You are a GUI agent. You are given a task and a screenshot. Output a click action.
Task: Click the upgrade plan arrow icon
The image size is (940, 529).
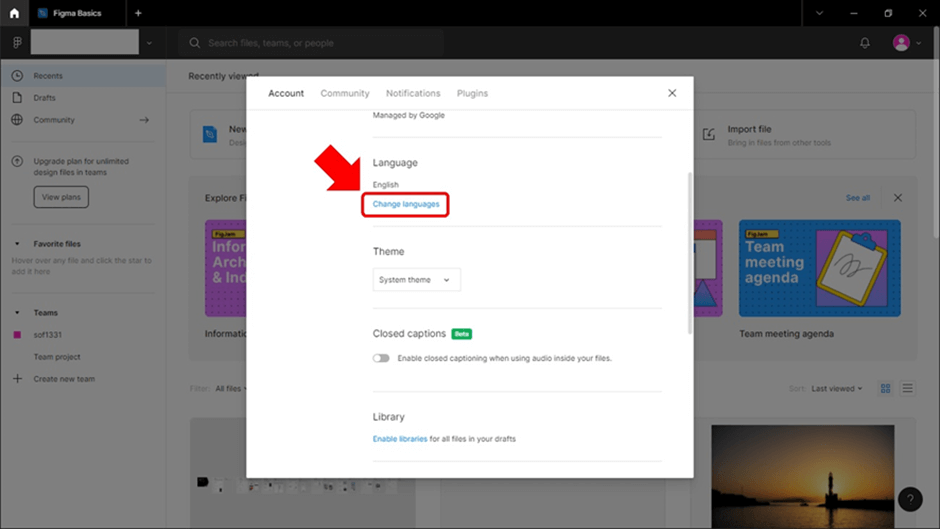(17, 161)
